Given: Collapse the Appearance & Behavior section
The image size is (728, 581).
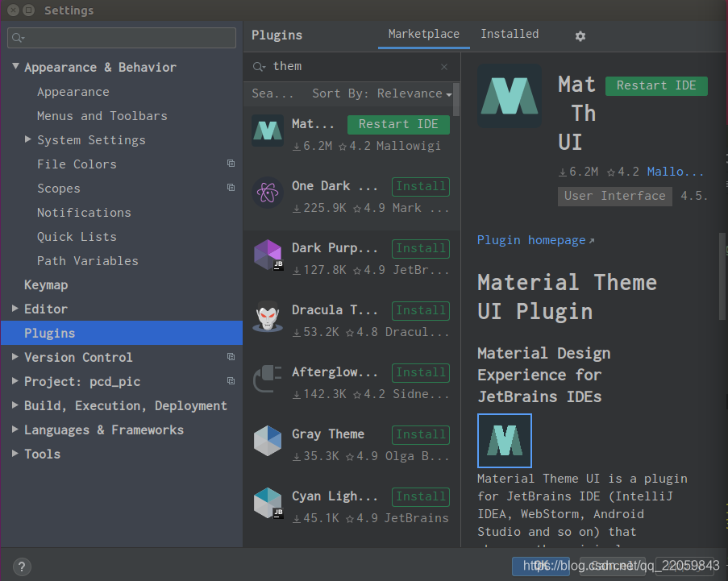Looking at the screenshot, I should click(15, 66).
